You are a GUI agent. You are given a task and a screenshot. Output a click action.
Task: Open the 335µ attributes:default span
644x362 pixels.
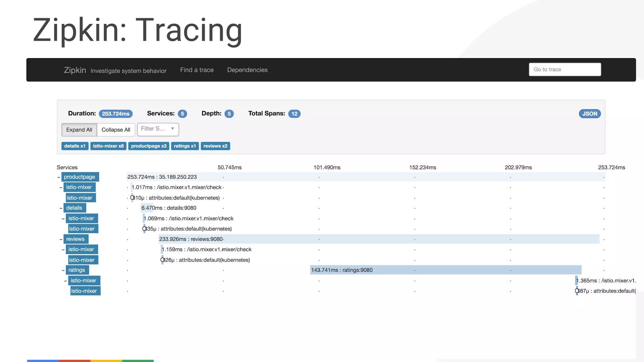click(x=187, y=229)
